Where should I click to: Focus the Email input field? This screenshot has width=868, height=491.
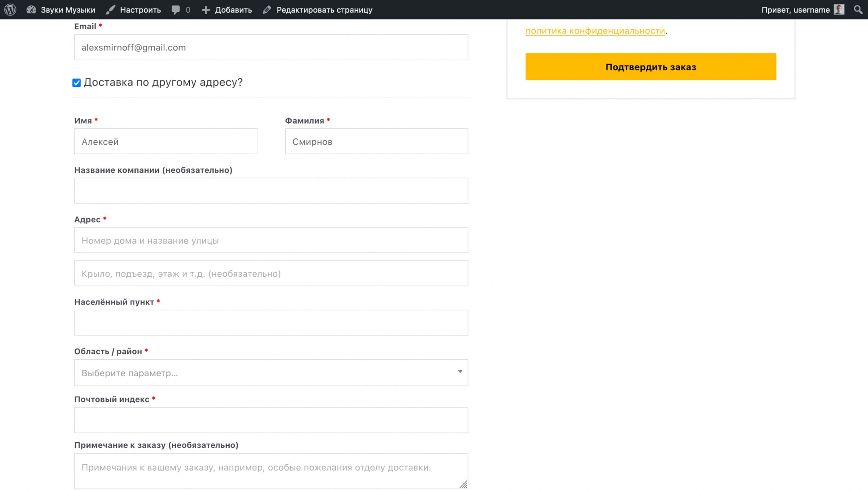271,47
